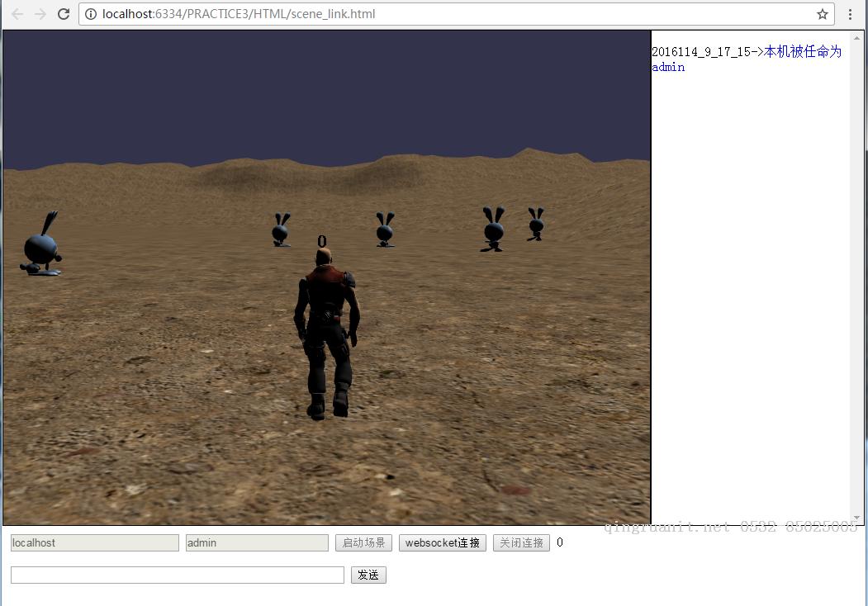Screen dimensions: 868x606
Task: Open site information icon in address bar
Action: pos(91,14)
